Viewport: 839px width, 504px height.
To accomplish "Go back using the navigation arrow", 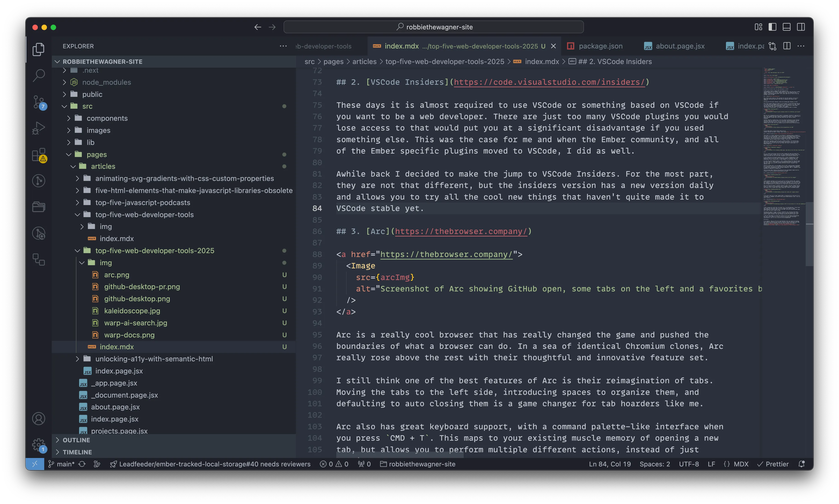I will (258, 27).
